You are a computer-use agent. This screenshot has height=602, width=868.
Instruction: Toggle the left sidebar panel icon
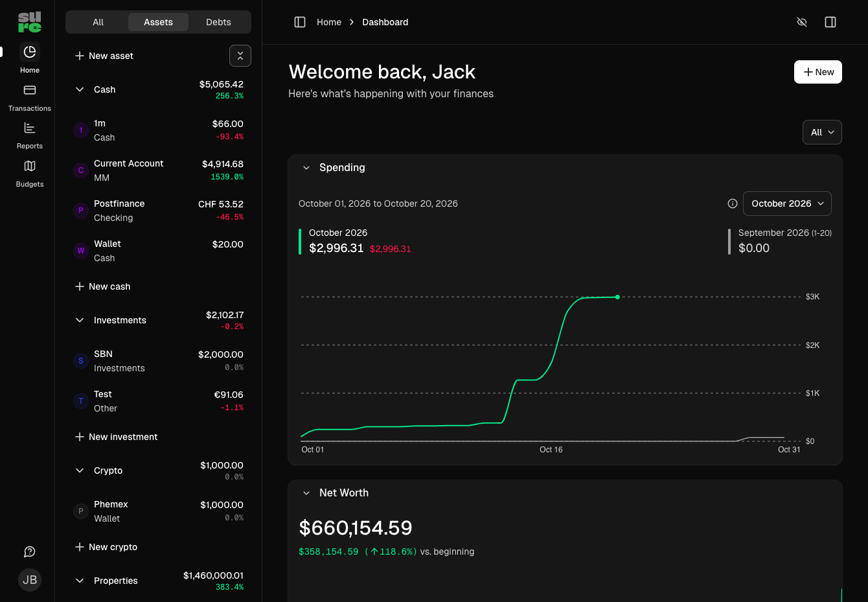[x=300, y=22]
